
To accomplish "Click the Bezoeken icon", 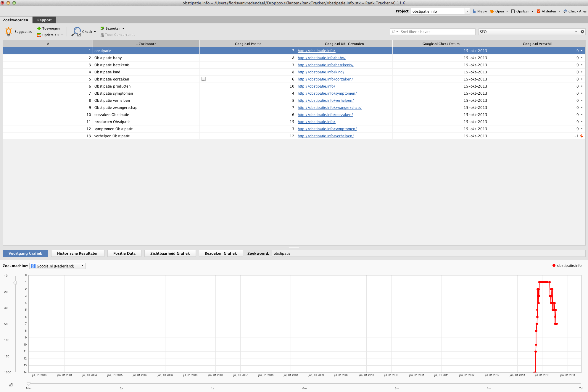I will 102,28.
